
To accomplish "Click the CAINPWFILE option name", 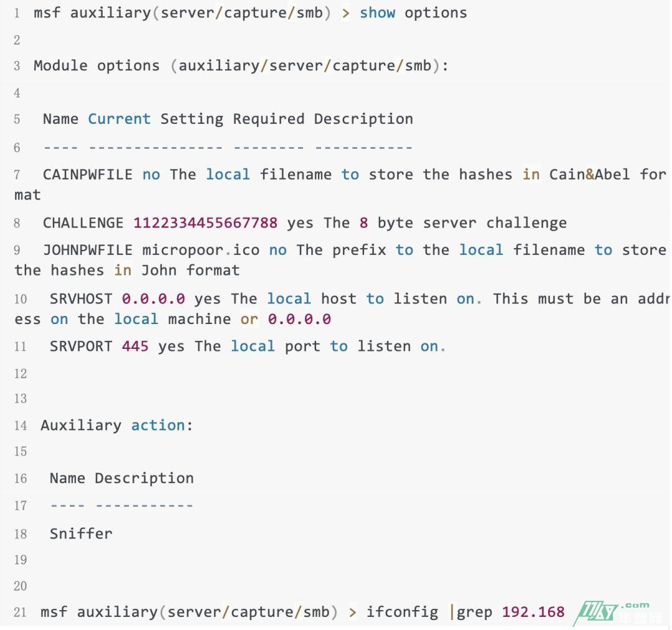I will pos(87,174).
